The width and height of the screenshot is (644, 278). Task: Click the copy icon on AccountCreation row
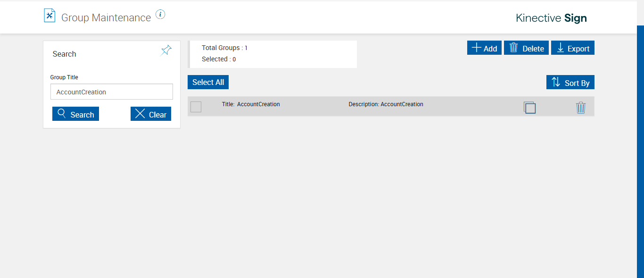point(529,108)
